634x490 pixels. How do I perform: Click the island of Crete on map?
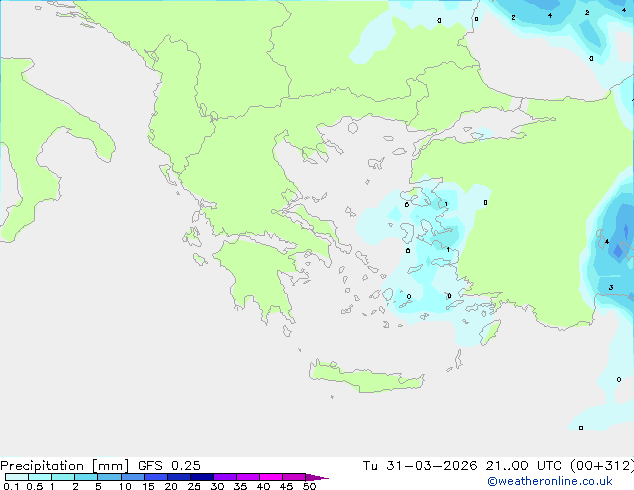click(366, 378)
